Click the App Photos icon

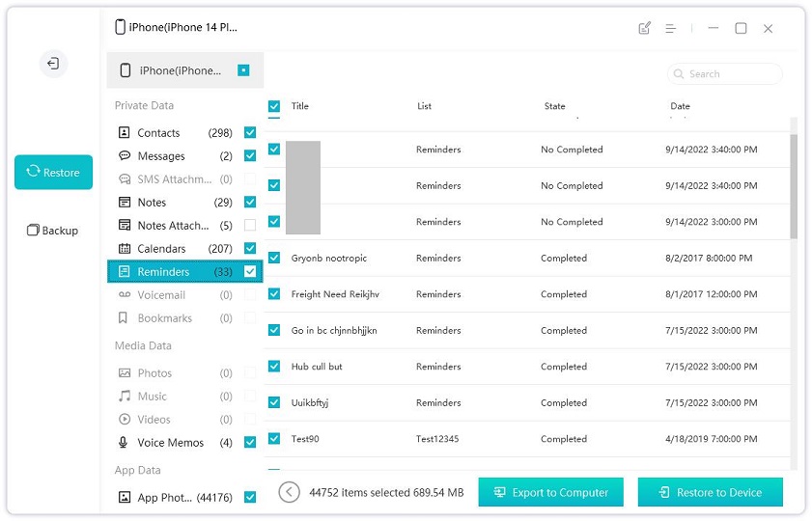tap(125, 497)
